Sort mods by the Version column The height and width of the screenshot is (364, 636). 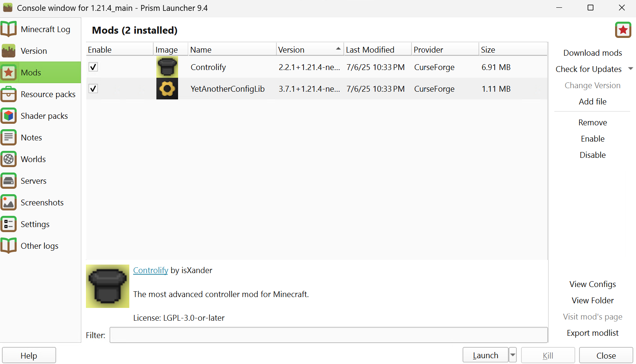coord(310,50)
